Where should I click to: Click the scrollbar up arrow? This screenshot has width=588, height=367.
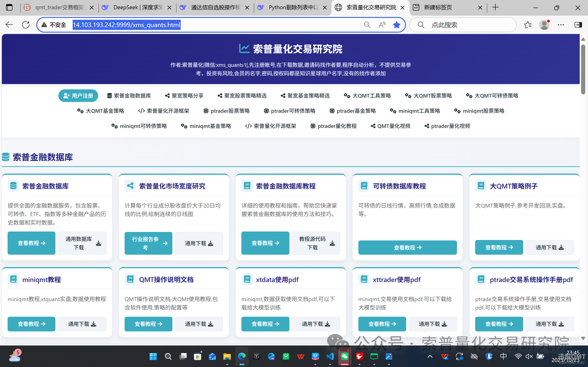point(583,39)
